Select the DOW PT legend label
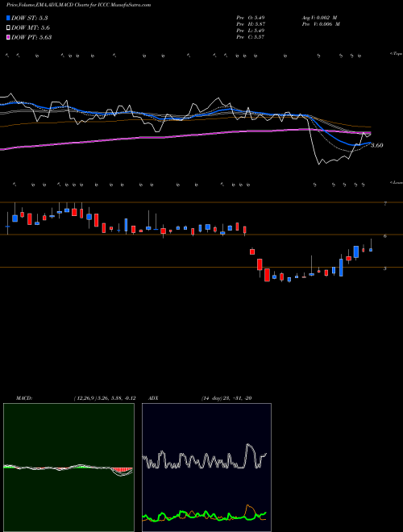This screenshot has width=403, height=532. [31, 37]
